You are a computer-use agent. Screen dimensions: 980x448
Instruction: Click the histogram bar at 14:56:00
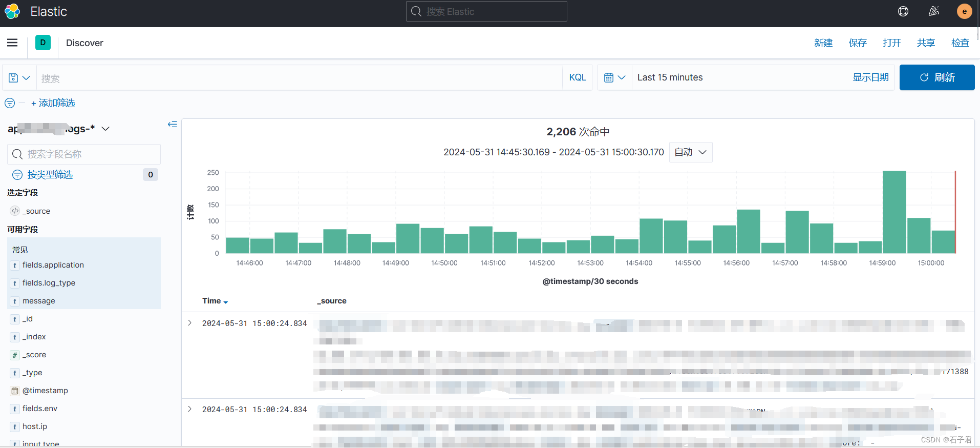click(749, 231)
